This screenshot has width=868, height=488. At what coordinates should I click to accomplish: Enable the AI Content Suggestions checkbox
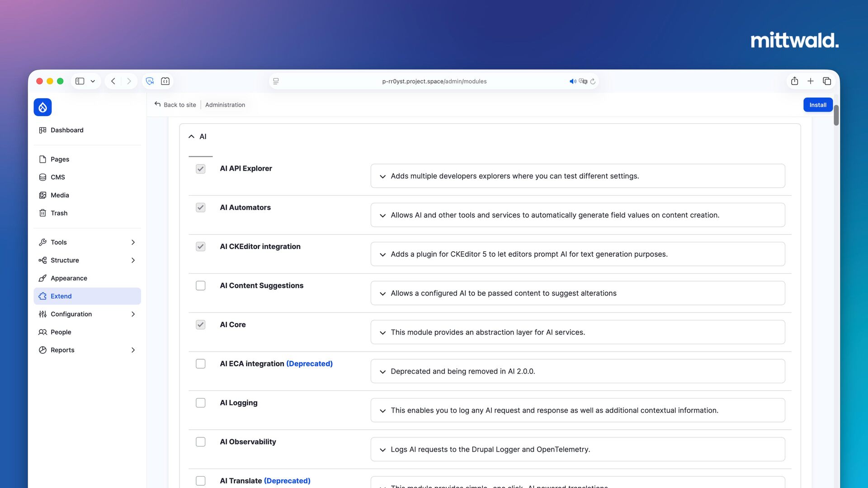tap(200, 286)
